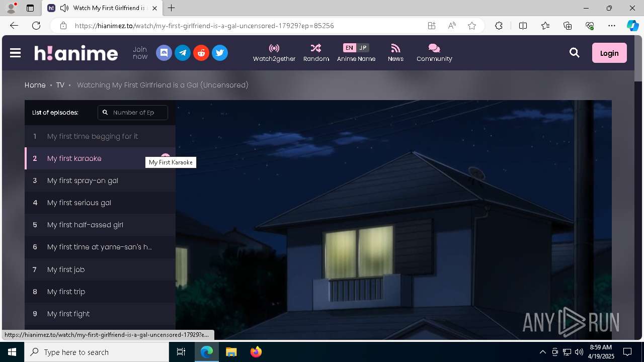
Task: Open Task View on the taskbar
Action: (x=181, y=352)
